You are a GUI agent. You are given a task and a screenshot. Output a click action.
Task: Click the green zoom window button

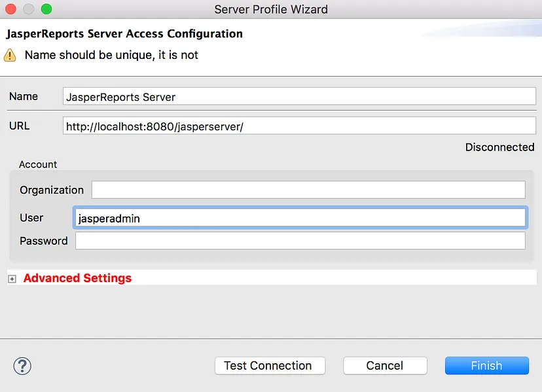[46, 9]
